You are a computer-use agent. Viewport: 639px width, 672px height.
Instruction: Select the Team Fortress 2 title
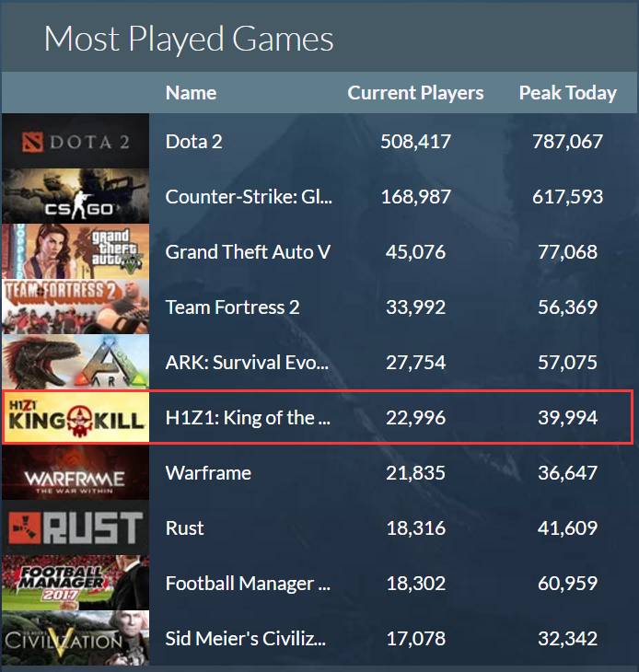pyautogui.click(x=232, y=307)
